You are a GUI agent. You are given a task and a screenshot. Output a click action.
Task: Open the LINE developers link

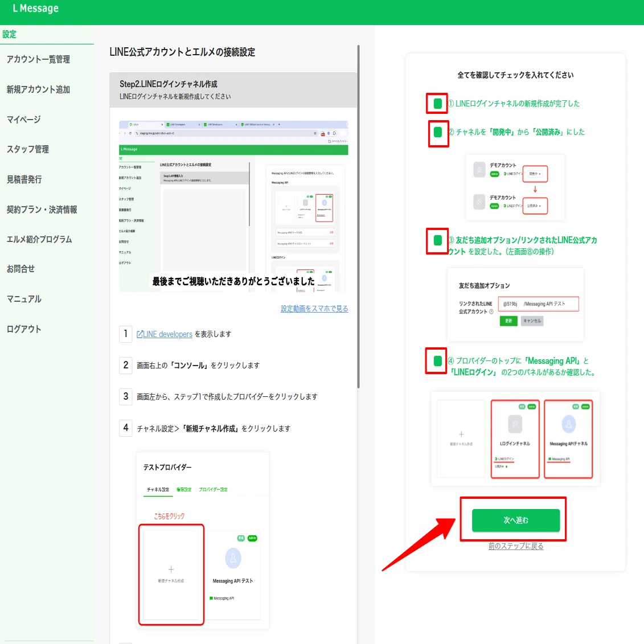[167, 334]
